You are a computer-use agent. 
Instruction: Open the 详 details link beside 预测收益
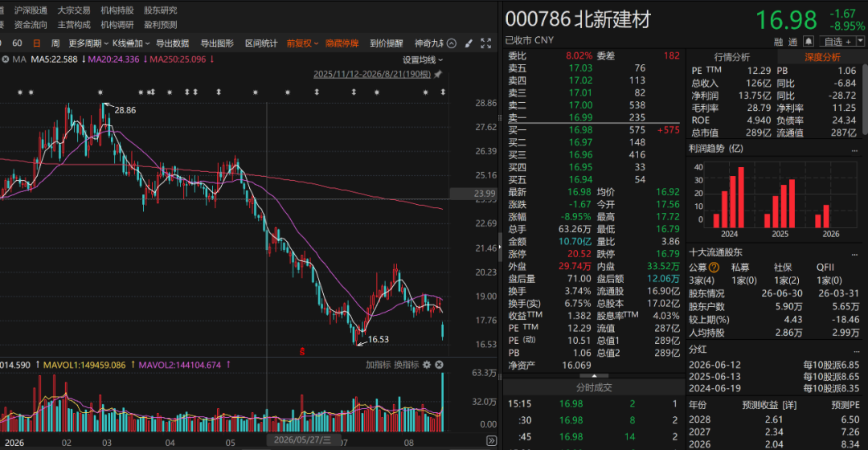pyautogui.click(x=789, y=405)
